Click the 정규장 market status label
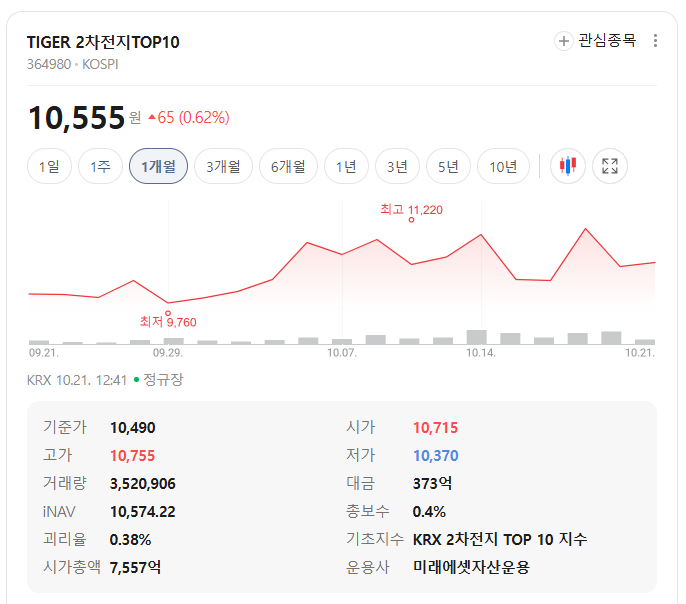The width and height of the screenshot is (686, 604). coord(163,380)
